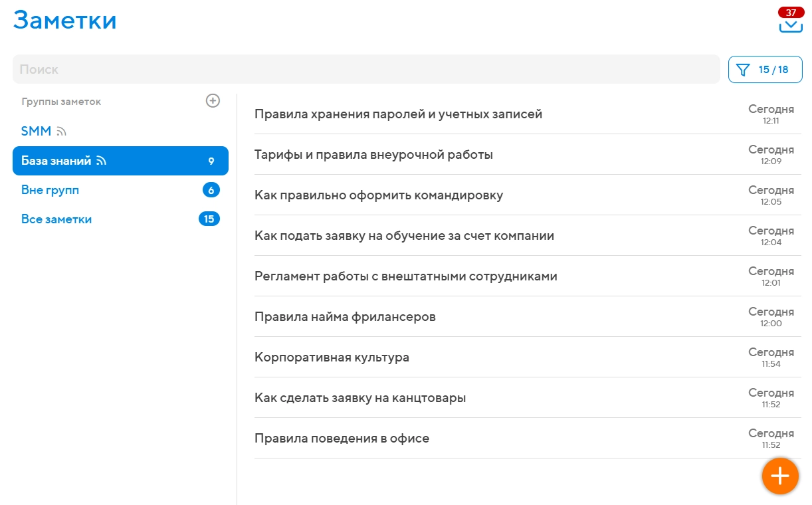Open note Как сделать заявку на канцтовары

coord(528,397)
